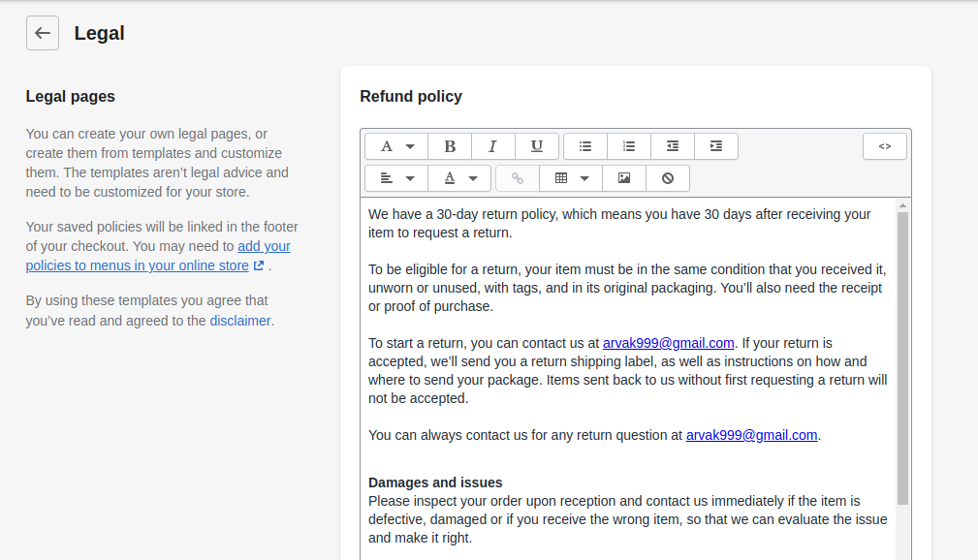Open the text alignment dropdown
Viewport: 978px width, 560px height.
coord(396,178)
